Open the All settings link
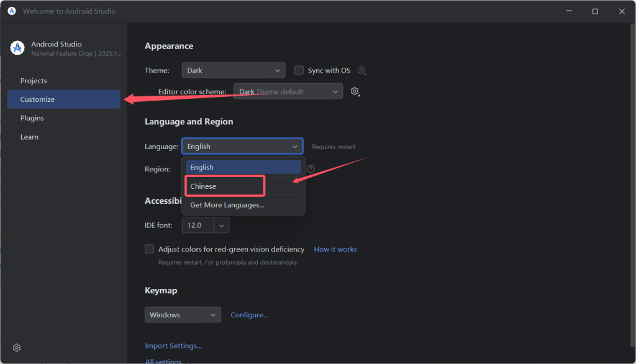 pos(163,361)
